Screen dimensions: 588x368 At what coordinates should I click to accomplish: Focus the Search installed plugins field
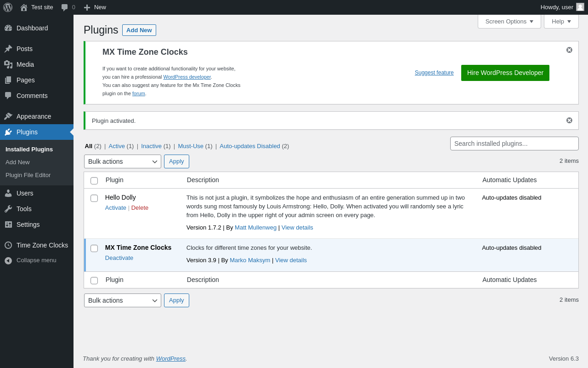pos(514,144)
